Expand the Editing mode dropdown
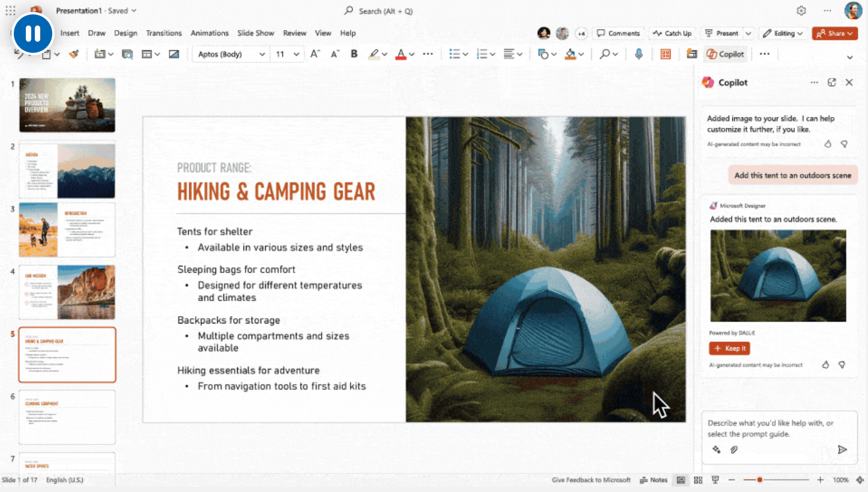Screen dimensions: 868x492 click(784, 34)
